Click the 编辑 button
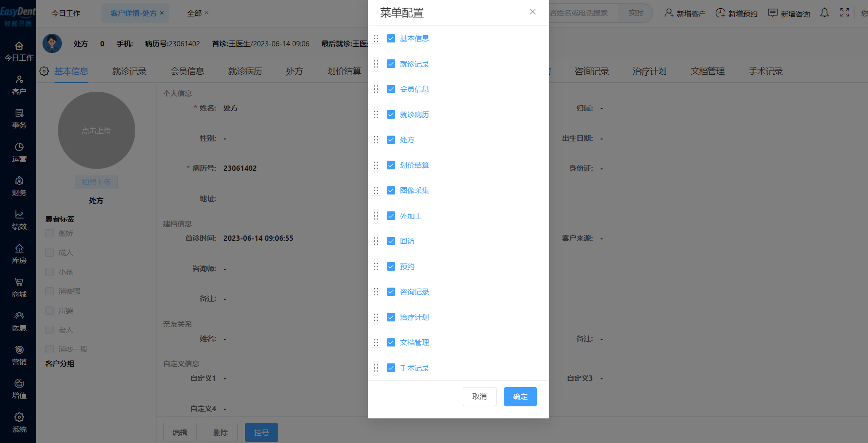Screen dimensions: 868x443 point(180,432)
